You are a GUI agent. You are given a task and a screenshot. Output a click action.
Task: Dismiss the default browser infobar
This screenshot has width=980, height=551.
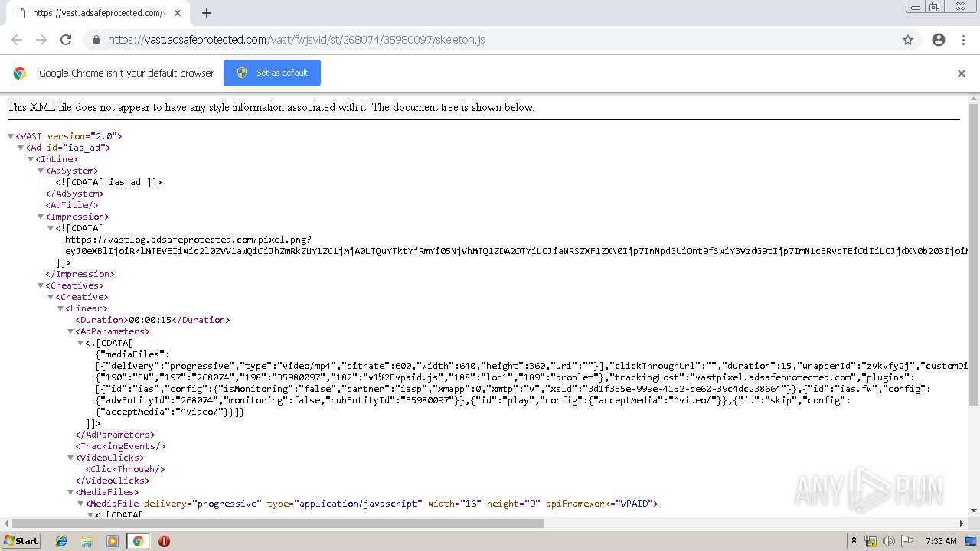pos(962,73)
